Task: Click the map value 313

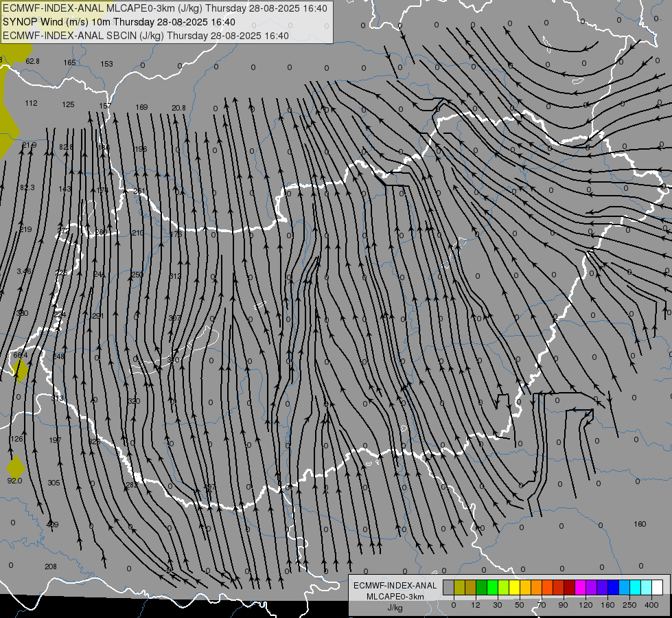Action: click(57, 398)
